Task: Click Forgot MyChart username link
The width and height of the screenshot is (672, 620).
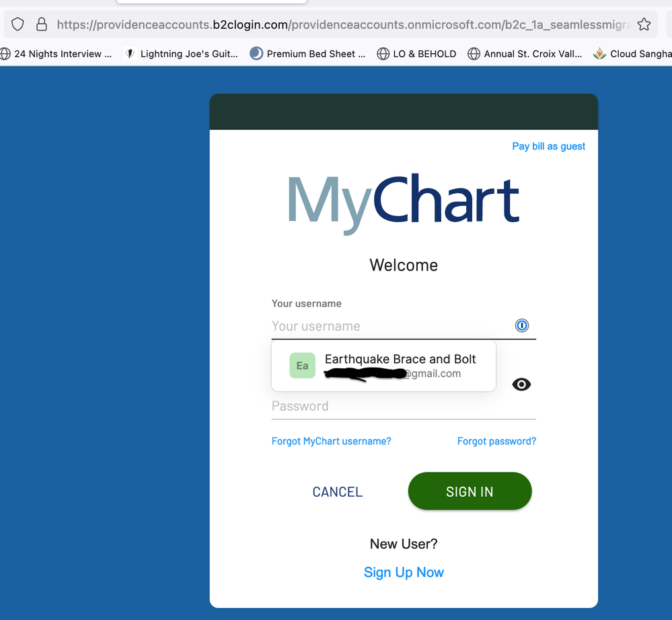Action: click(331, 442)
